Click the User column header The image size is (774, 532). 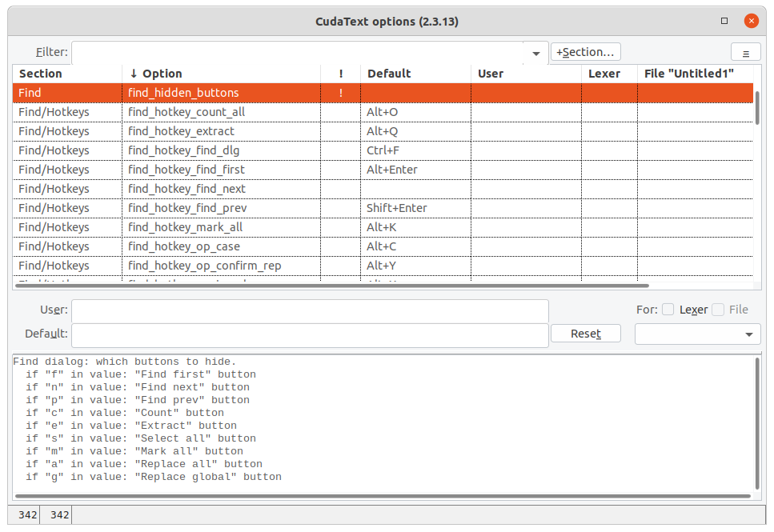click(526, 74)
